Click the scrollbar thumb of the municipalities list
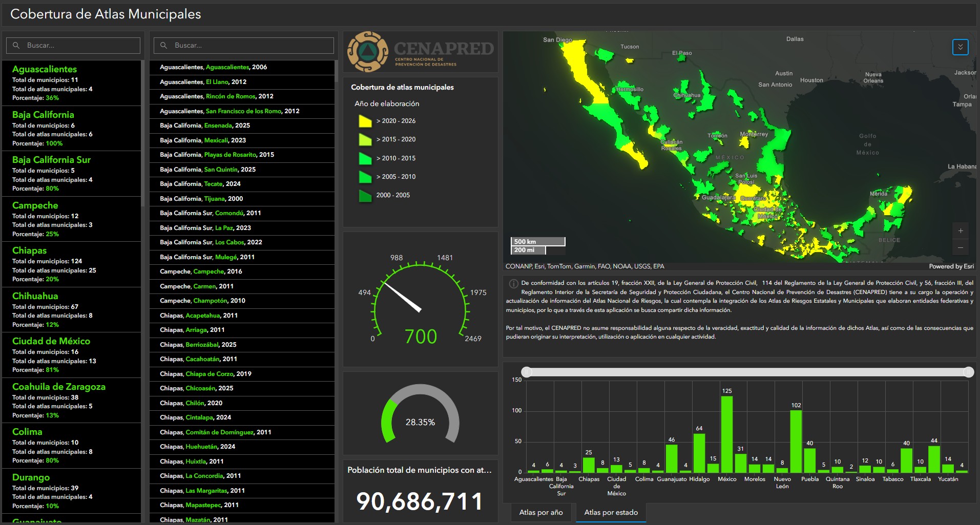980x525 pixels. pyautogui.click(x=336, y=71)
